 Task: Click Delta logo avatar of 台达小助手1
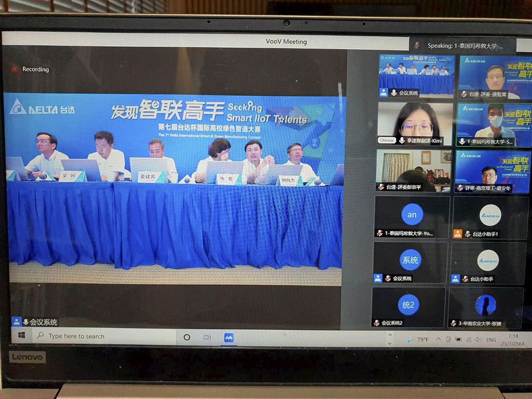click(491, 215)
